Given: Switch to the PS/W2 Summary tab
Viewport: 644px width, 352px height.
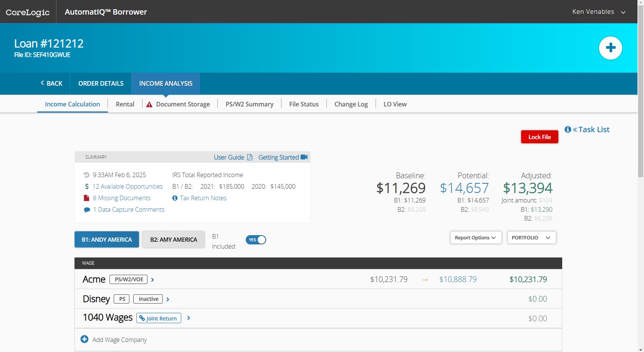Looking at the screenshot, I should (x=249, y=104).
